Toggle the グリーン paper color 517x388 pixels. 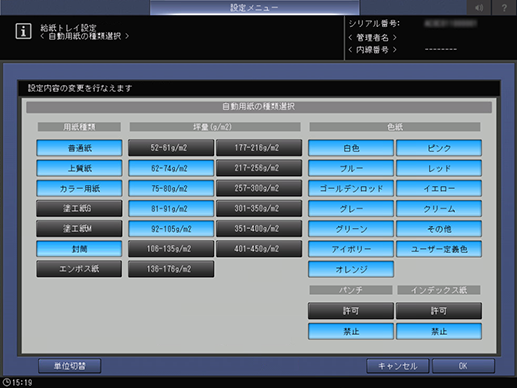pyautogui.click(x=351, y=229)
